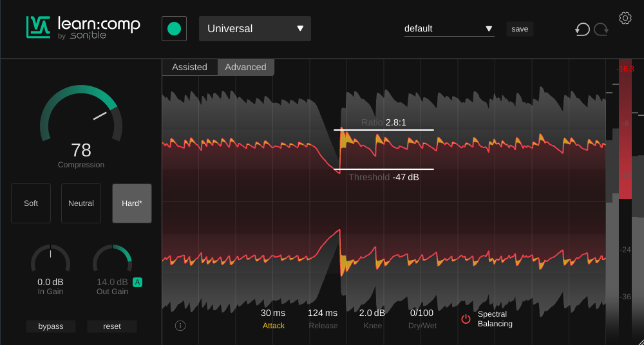
Task: Switch to the Assisted tab
Action: click(x=189, y=67)
